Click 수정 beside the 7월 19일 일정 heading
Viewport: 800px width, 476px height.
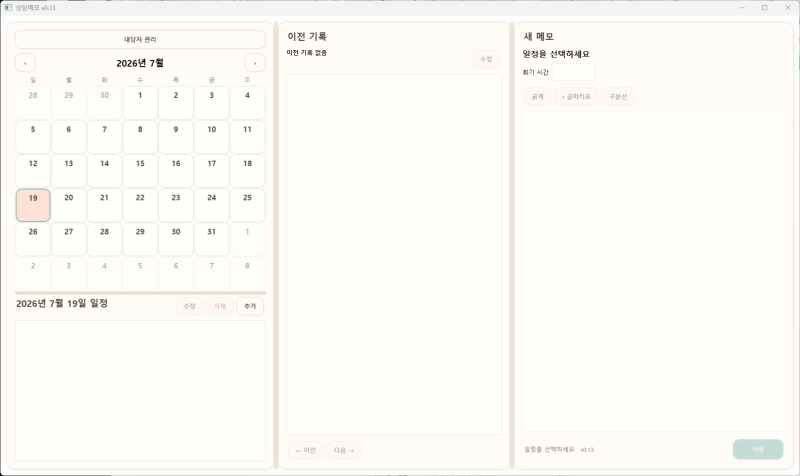click(190, 306)
